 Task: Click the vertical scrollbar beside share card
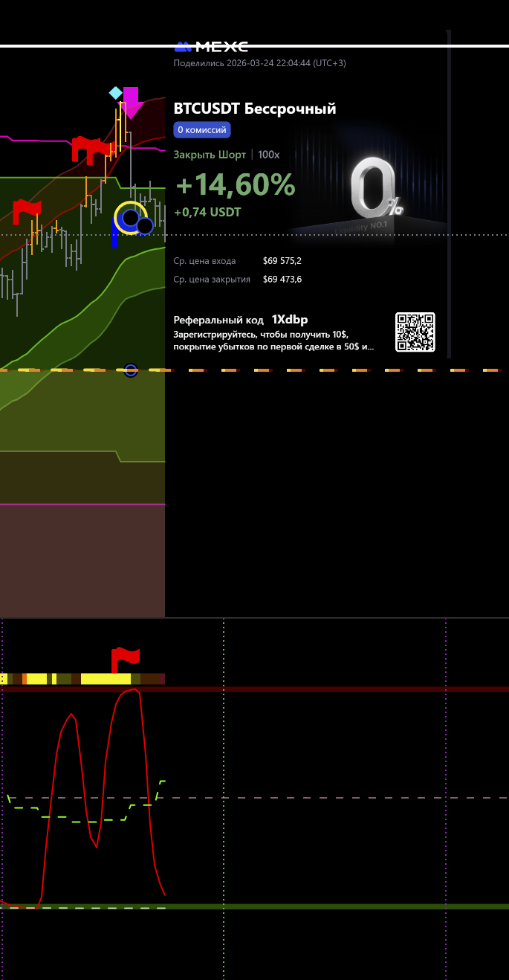pyautogui.click(x=449, y=193)
